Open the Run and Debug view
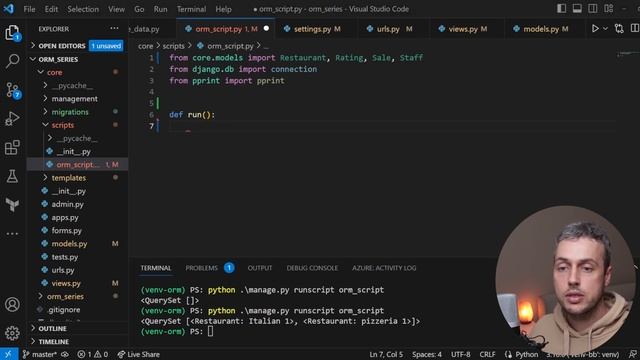 click(12, 118)
